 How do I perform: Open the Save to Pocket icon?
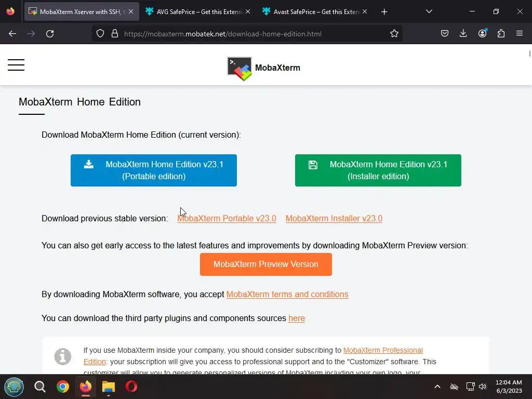[x=445, y=34]
